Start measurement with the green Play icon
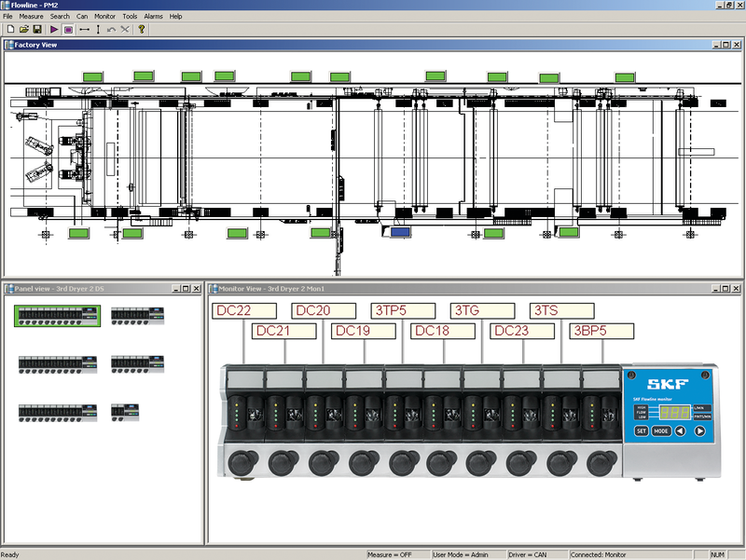This screenshot has height=560, width=746. pos(54,31)
